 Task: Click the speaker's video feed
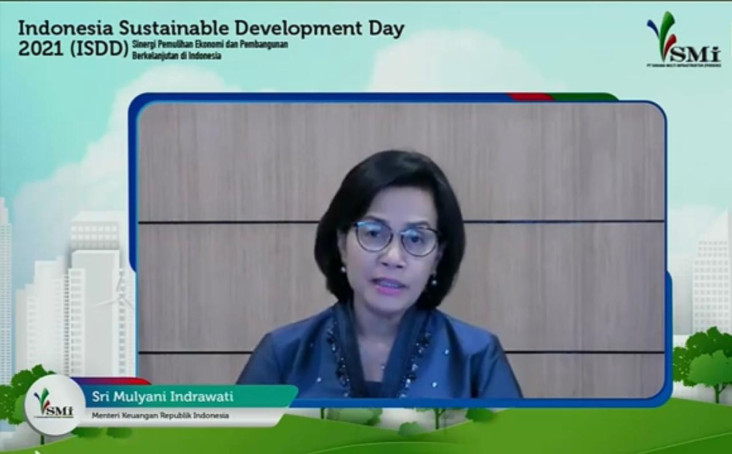pyautogui.click(x=401, y=250)
